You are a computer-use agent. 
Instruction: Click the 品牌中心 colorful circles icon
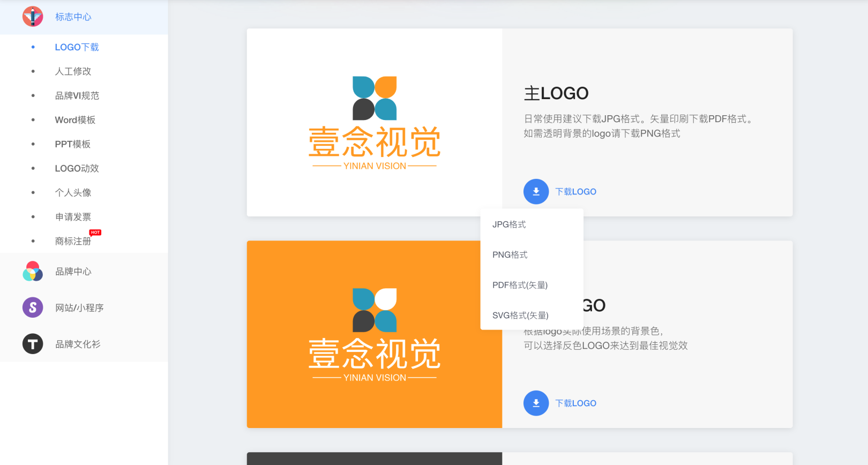(x=33, y=272)
